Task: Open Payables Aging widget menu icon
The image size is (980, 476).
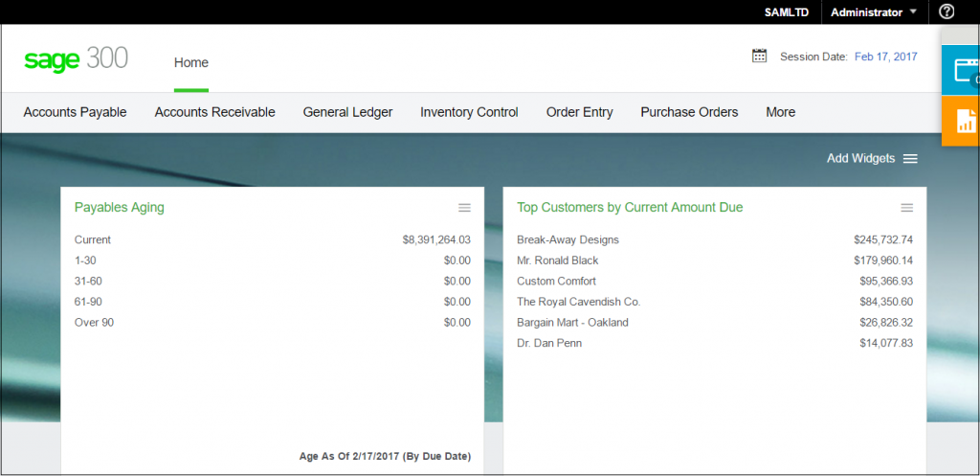Action: click(464, 208)
